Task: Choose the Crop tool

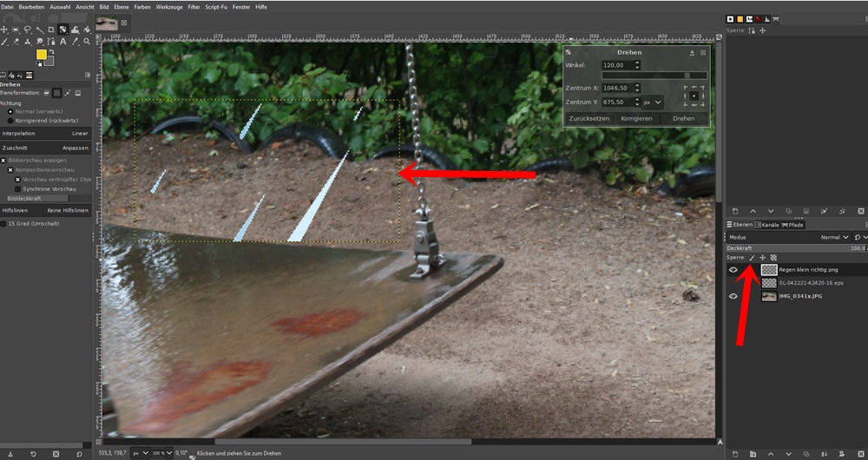Action: tap(51, 30)
